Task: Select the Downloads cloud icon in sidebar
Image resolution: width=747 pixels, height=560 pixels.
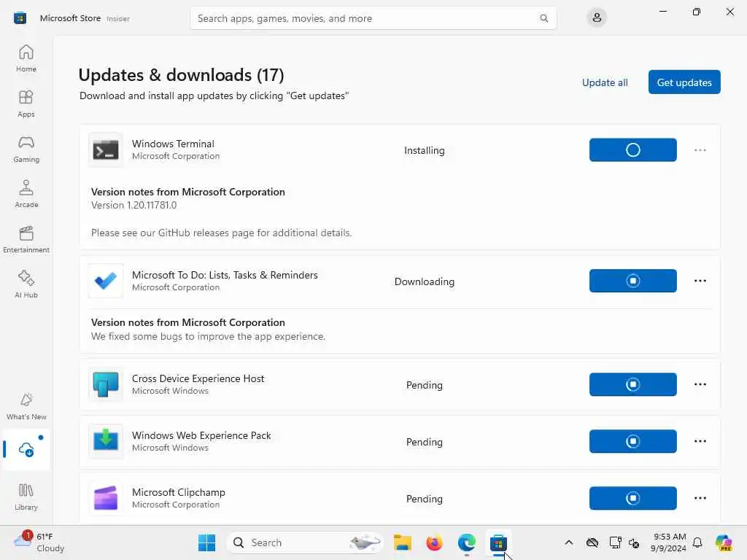Action: [26, 449]
